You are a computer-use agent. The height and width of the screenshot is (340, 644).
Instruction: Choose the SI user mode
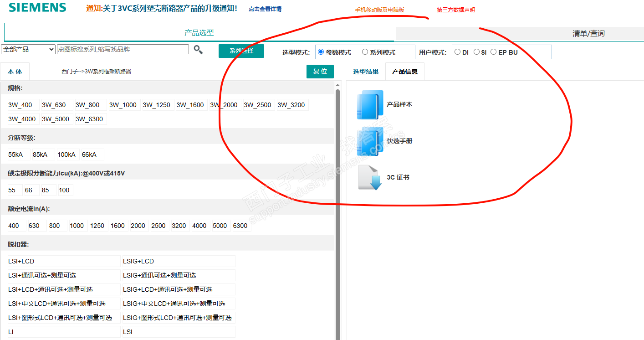coord(476,52)
